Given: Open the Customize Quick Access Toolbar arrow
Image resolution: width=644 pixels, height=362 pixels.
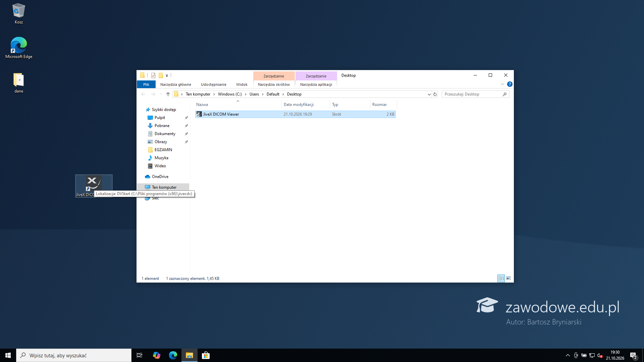Looking at the screenshot, I should pos(167,76).
